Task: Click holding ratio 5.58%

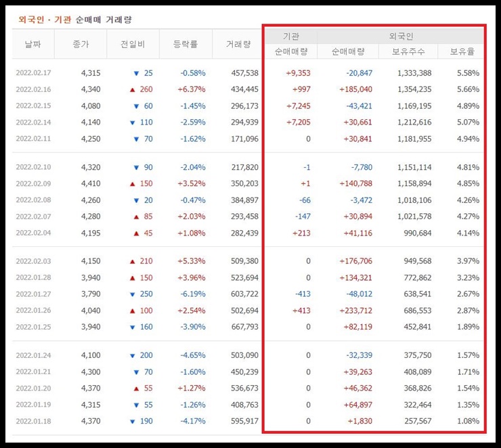Action: coord(468,73)
